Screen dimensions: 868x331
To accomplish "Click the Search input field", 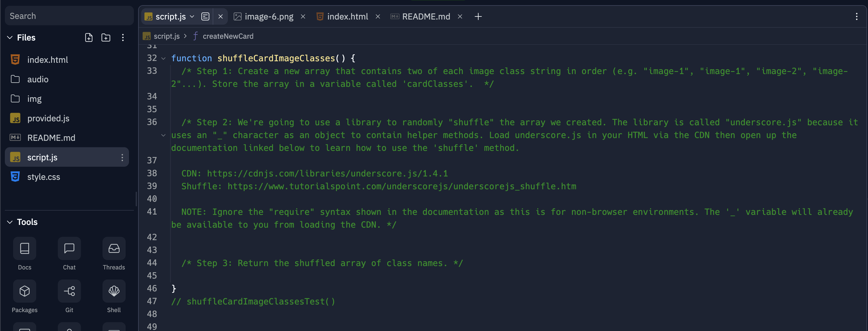I will 69,16.
